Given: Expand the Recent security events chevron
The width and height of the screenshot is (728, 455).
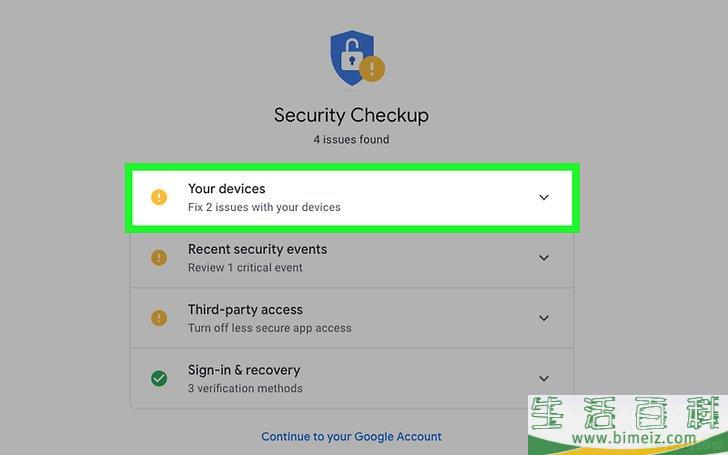Looking at the screenshot, I should pos(544,258).
